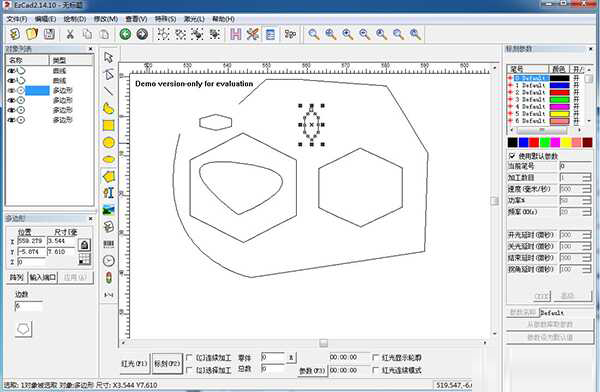Click the 速度(毫米/秒) spinner control
600x392 pixels.
click(x=587, y=189)
